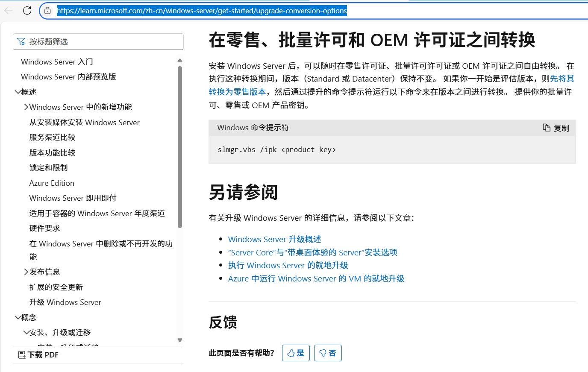
Task: Open the Windows Server 升级概述 link
Action: [274, 239]
